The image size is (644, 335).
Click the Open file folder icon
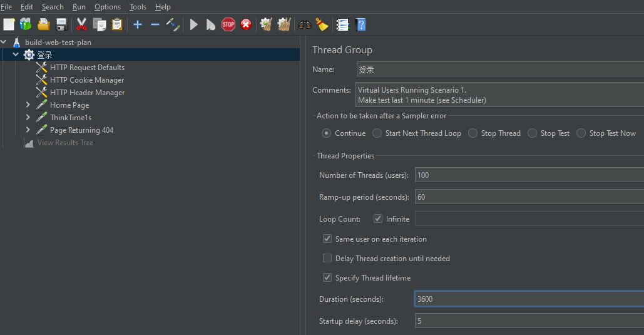tap(44, 24)
